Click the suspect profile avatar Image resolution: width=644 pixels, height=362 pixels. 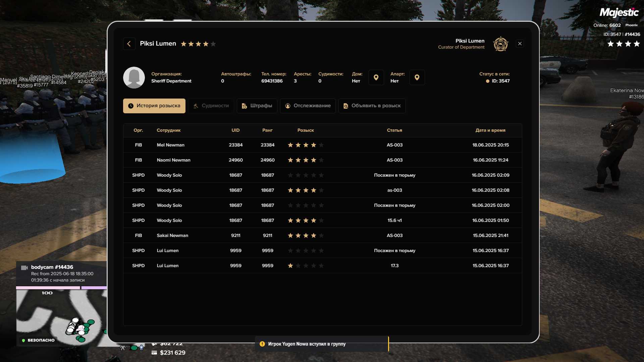pos(134,77)
